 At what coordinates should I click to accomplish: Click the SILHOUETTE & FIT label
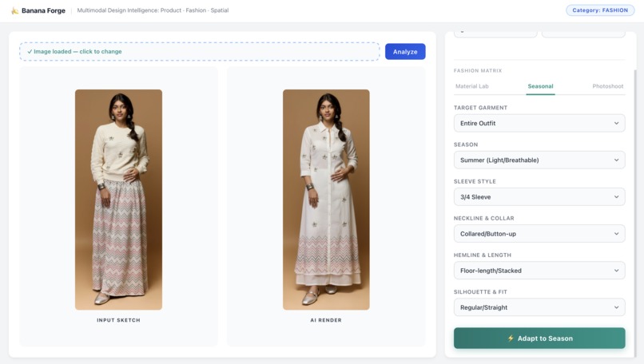[x=480, y=292]
